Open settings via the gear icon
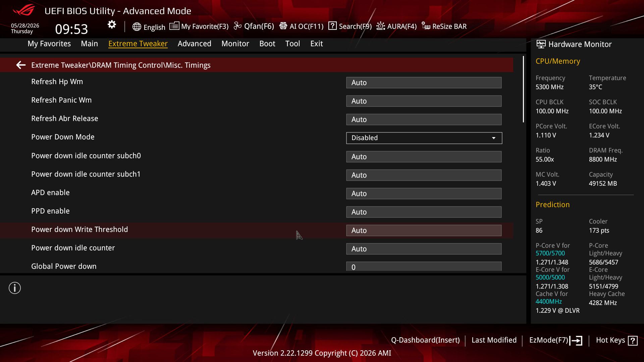Image resolution: width=644 pixels, height=362 pixels. tap(112, 24)
